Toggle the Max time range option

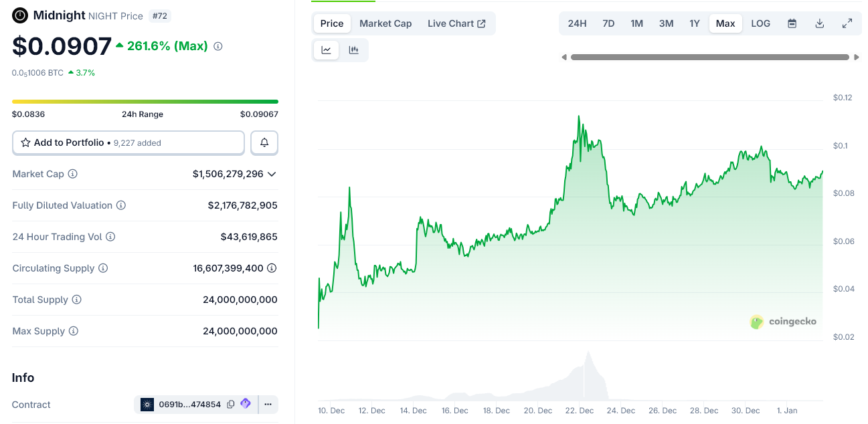(725, 23)
